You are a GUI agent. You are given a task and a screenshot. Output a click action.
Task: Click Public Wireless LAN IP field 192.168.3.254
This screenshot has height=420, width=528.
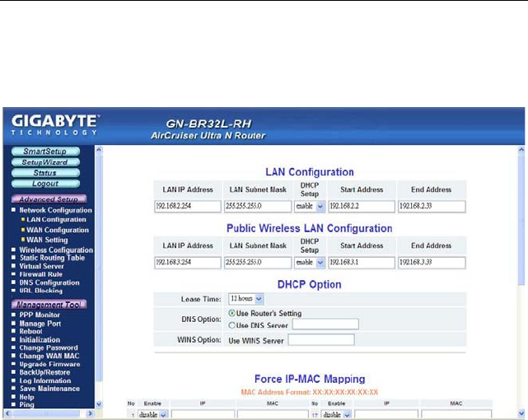pos(188,263)
